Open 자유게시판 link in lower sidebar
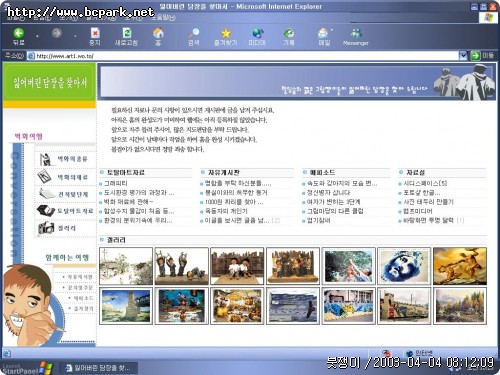500x375 pixels. tap(80, 277)
